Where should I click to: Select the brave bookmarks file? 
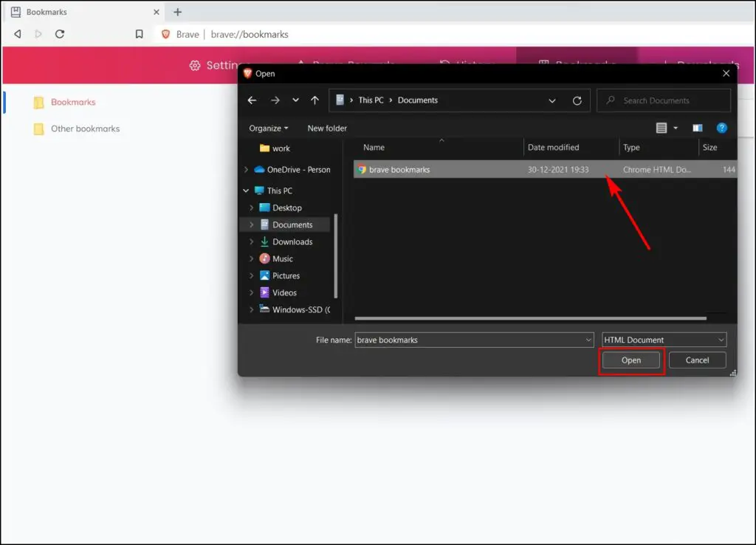click(545, 170)
